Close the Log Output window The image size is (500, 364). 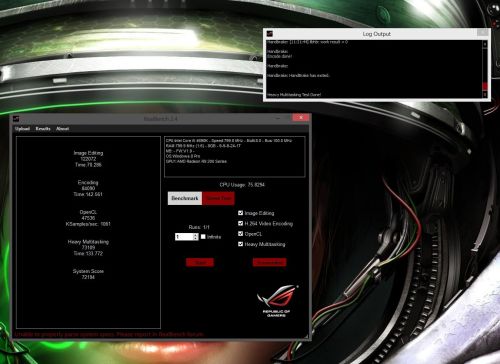point(482,32)
